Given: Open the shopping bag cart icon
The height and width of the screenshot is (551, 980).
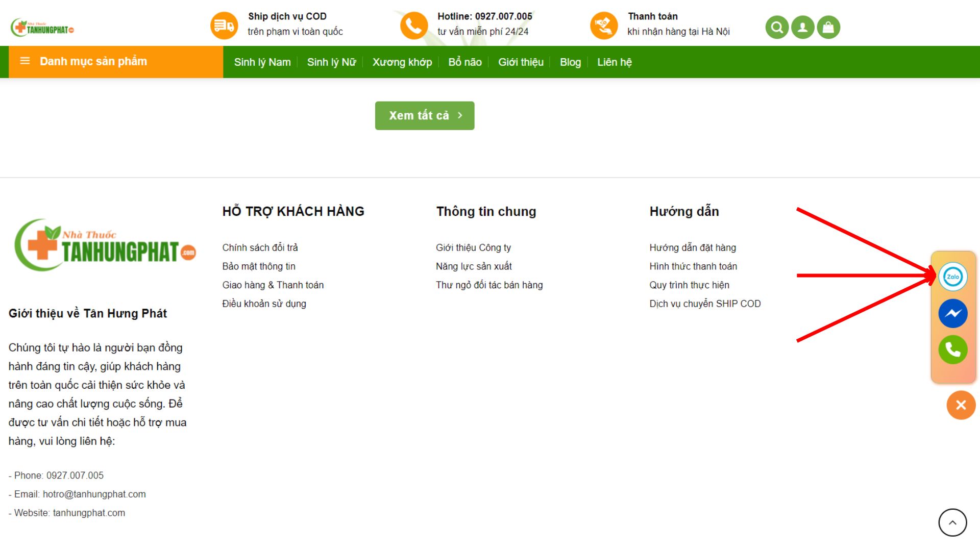Looking at the screenshot, I should (x=828, y=27).
